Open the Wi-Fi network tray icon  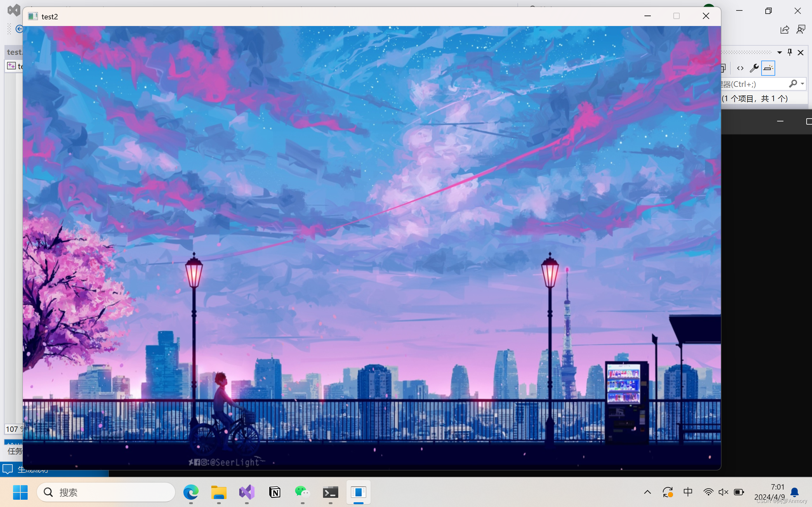(x=708, y=492)
